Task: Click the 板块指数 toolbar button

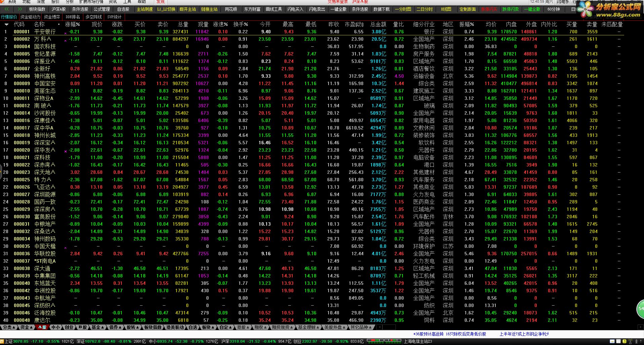Action: pyautogui.click(x=37, y=9)
